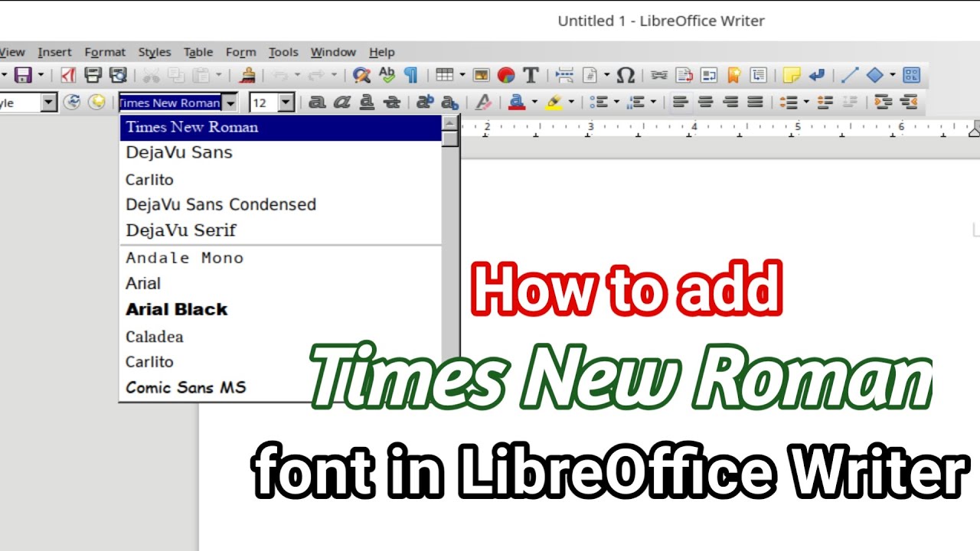This screenshot has height=551, width=980.
Task: Click Insert Text Box icon
Action: pyautogui.click(x=531, y=75)
